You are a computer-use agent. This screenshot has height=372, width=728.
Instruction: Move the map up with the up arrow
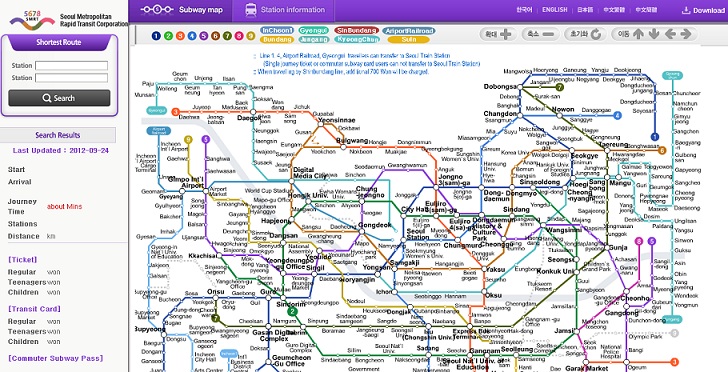pos(638,34)
